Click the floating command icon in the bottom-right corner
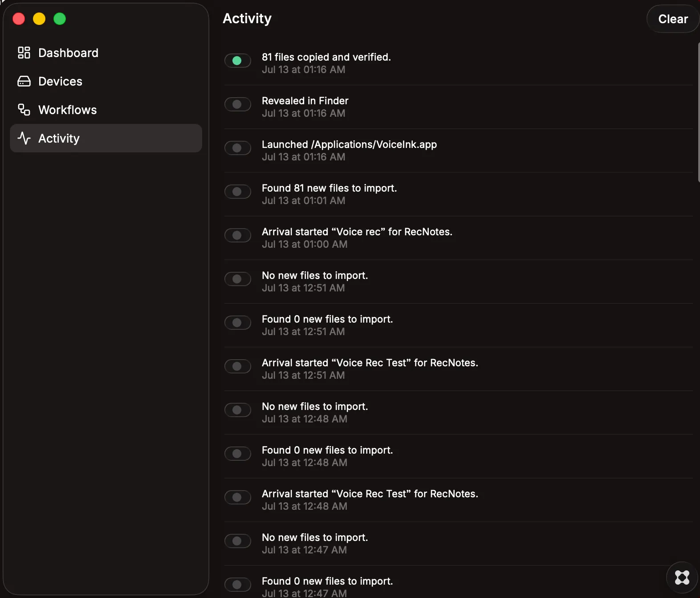 click(682, 578)
